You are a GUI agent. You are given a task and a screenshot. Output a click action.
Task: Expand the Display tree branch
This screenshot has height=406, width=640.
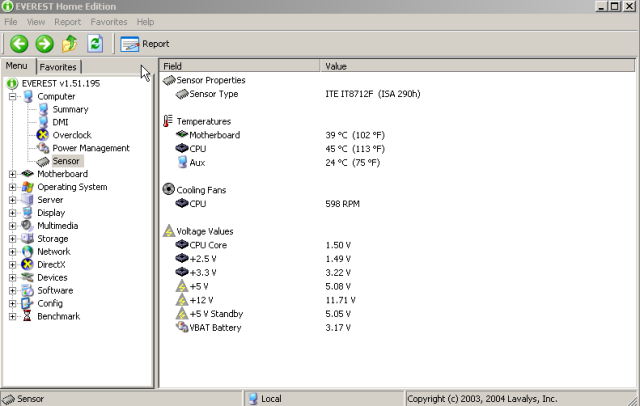click(x=13, y=213)
